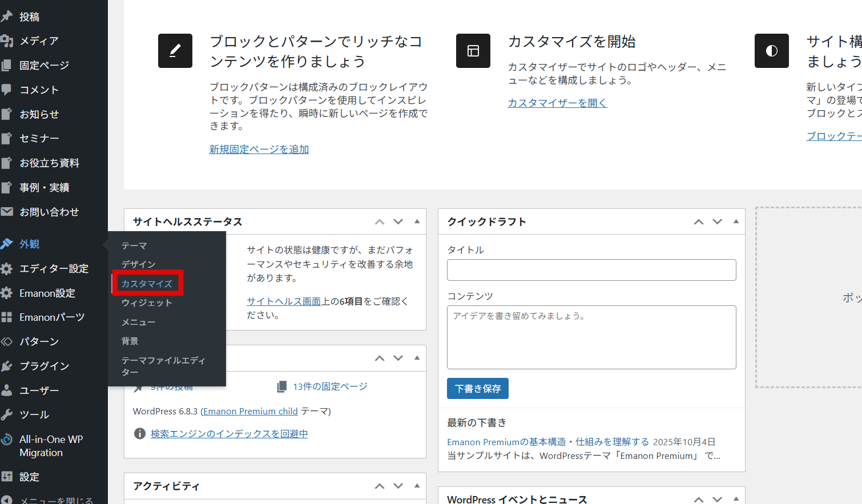
Task: Click the plugin icon beside プラグイン
Action: (7, 366)
